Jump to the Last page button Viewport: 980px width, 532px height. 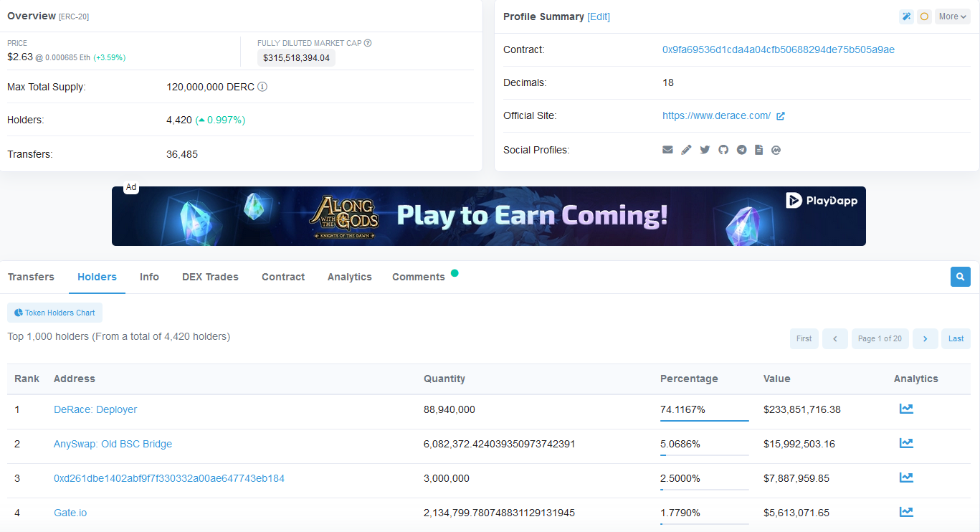(956, 338)
